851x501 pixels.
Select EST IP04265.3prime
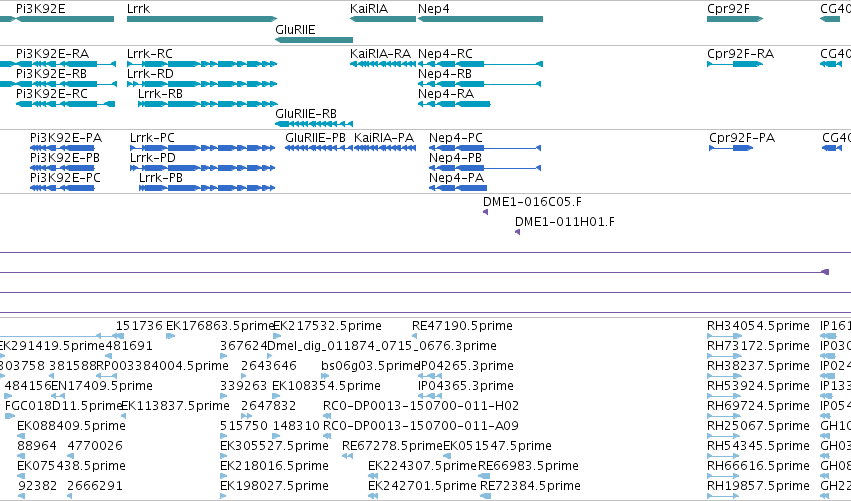click(x=429, y=376)
